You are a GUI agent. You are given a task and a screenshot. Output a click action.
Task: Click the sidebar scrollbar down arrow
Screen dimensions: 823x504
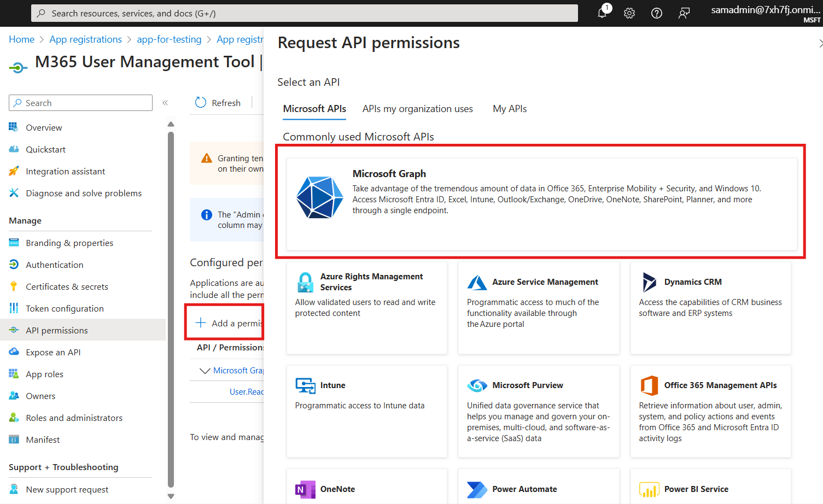click(171, 496)
